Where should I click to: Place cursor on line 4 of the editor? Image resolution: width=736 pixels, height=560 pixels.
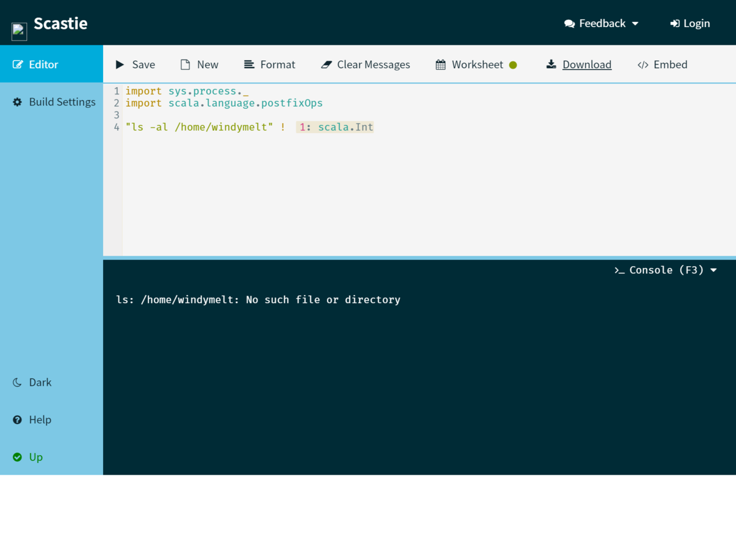[215, 127]
